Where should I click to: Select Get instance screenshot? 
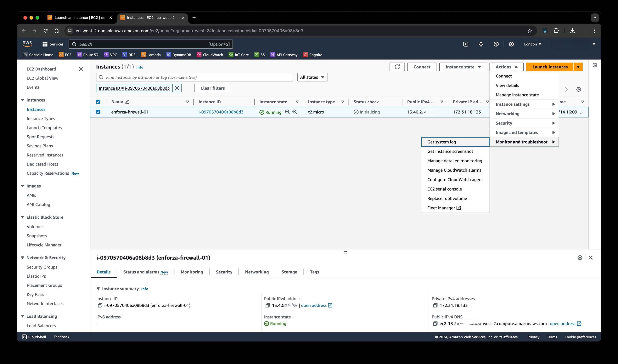[x=455, y=151]
